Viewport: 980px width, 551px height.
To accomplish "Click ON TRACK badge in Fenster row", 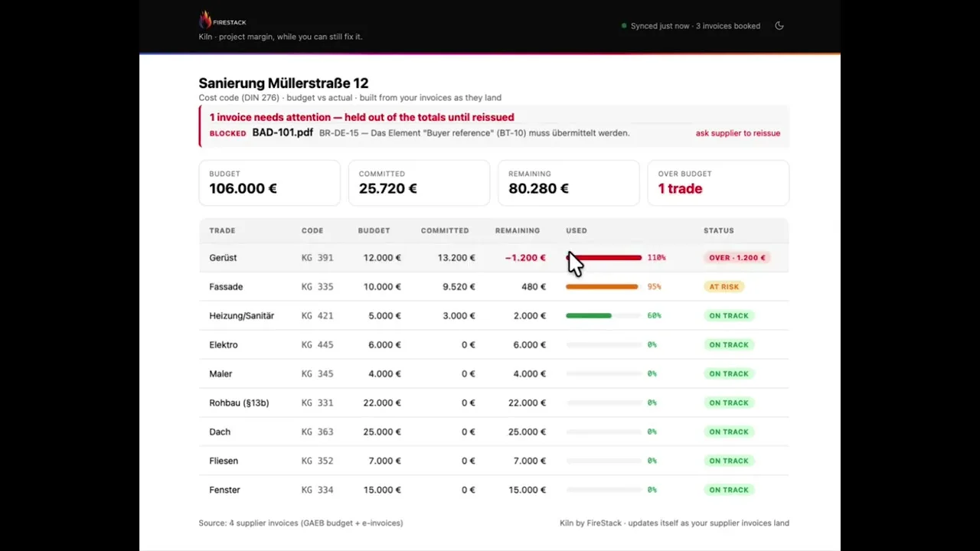I will [728, 490].
